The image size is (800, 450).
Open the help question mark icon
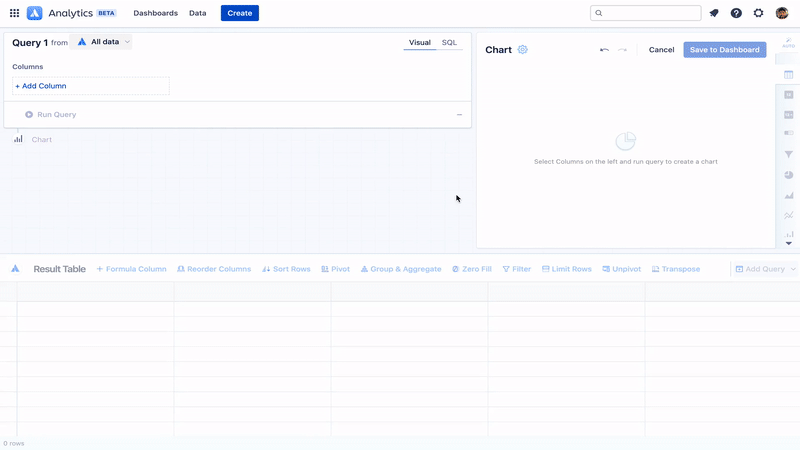736,13
